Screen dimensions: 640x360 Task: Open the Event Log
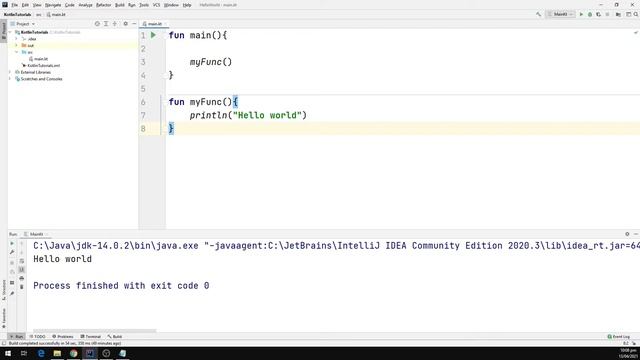[619, 336]
